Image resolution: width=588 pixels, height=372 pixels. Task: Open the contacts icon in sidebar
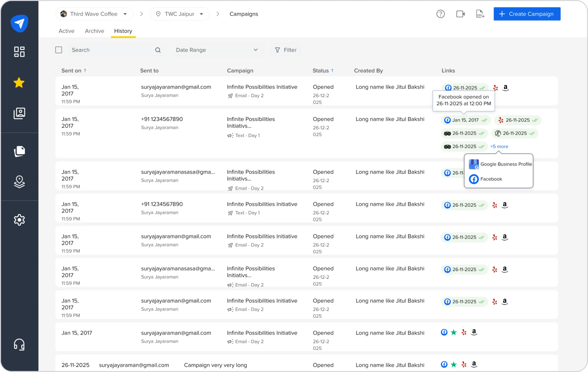tap(19, 113)
